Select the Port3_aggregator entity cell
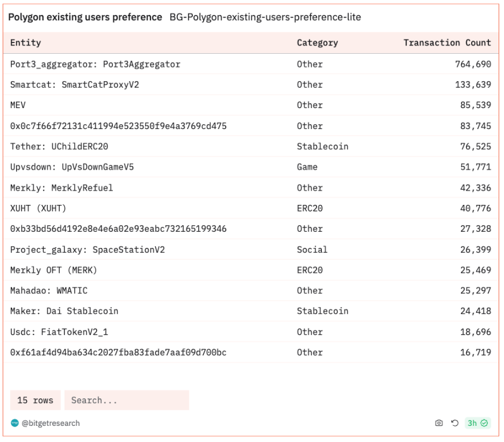Viewport: 504px width, 442px height. pyautogui.click(x=95, y=65)
